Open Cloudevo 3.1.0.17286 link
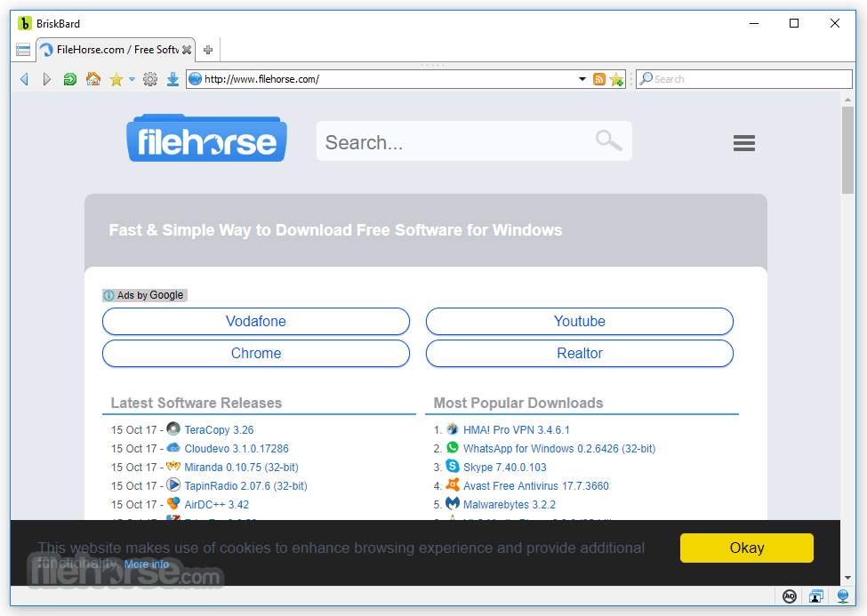Image resolution: width=867 pixels, height=616 pixels. pos(237,449)
